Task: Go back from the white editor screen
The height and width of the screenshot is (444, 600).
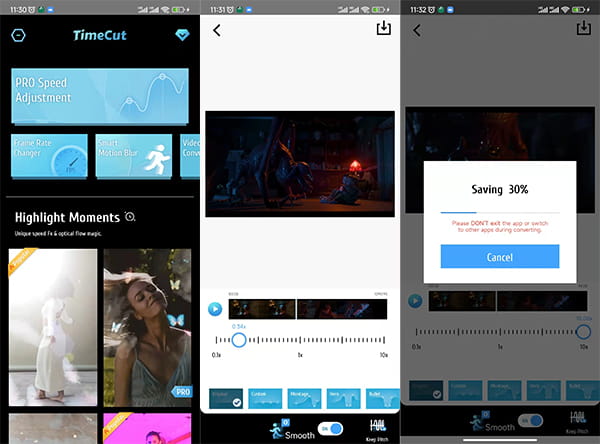Action: [x=217, y=30]
